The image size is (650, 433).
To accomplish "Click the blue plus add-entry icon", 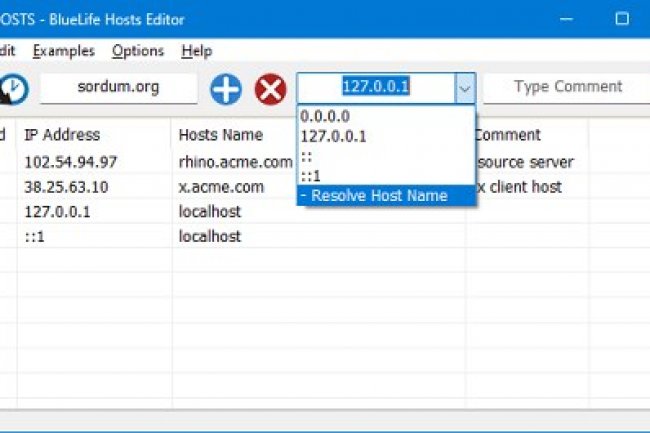I will 226,89.
